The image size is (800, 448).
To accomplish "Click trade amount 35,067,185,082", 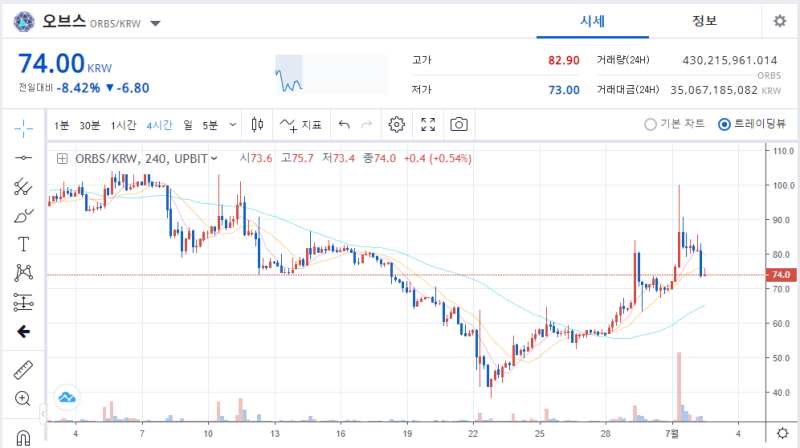I will click(x=714, y=90).
